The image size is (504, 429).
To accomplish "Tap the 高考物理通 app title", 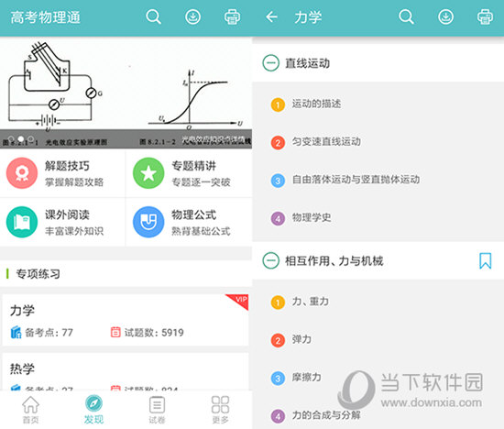I will (45, 17).
